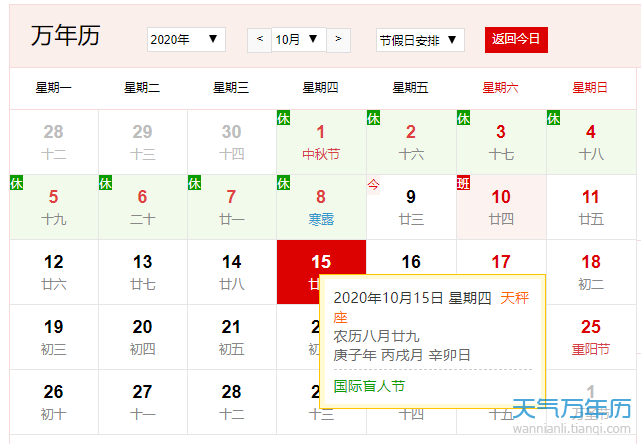
Task: Click the 休 badge on October 8
Action: tap(284, 183)
